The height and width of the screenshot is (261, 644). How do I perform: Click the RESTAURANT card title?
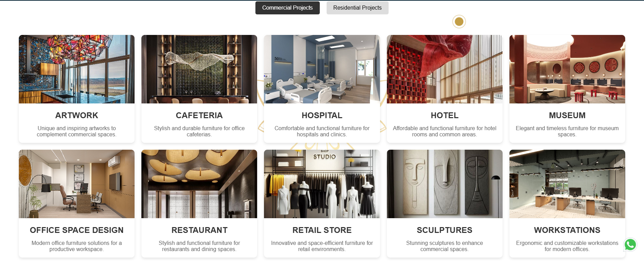tap(199, 230)
